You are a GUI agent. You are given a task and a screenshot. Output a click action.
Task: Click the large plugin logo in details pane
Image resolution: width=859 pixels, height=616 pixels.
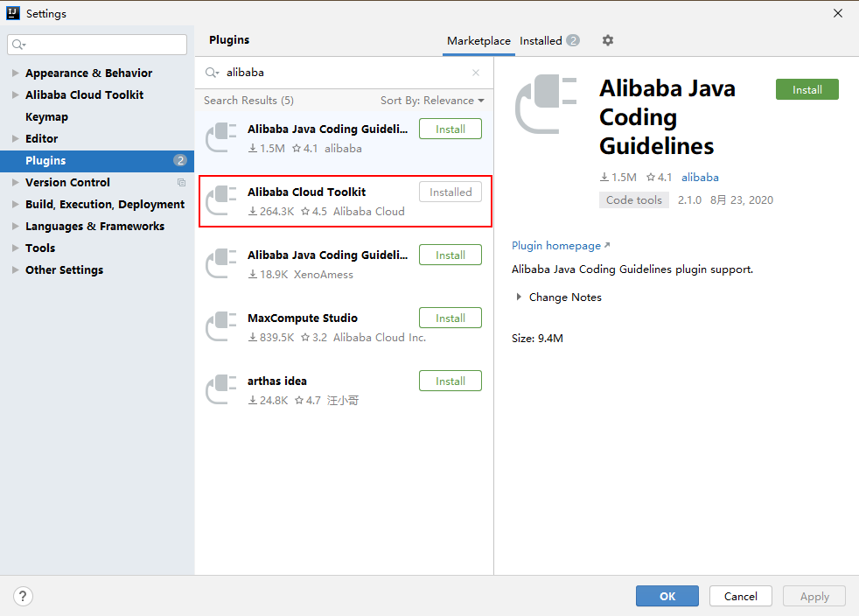[547, 102]
